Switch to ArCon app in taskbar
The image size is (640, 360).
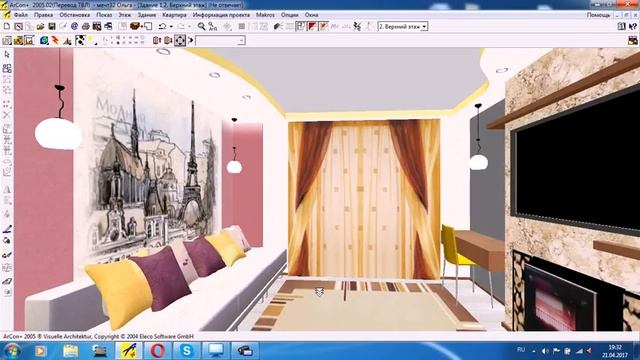coord(129,351)
